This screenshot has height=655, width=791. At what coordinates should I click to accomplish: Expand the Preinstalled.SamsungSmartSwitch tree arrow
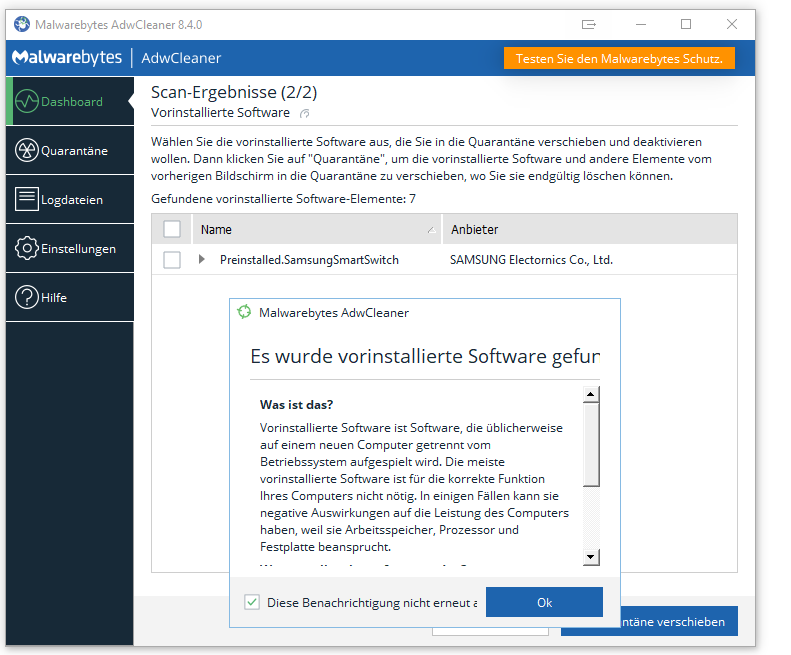[202, 260]
